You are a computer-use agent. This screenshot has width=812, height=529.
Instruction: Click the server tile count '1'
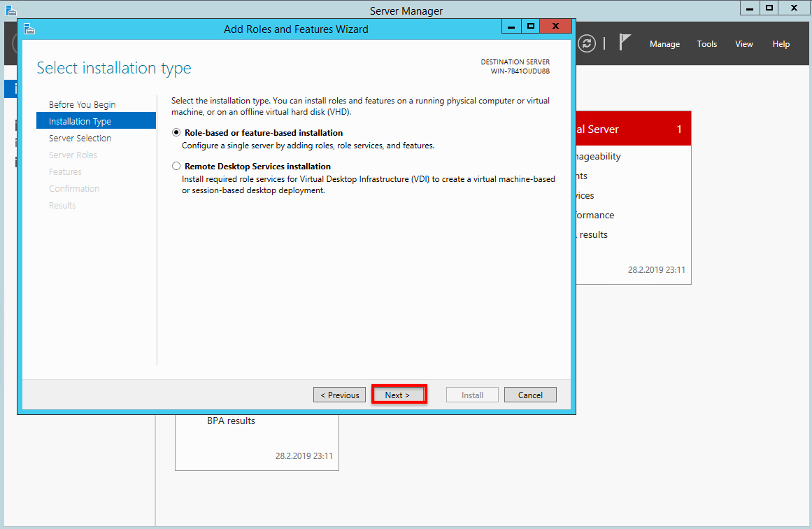pyautogui.click(x=679, y=129)
